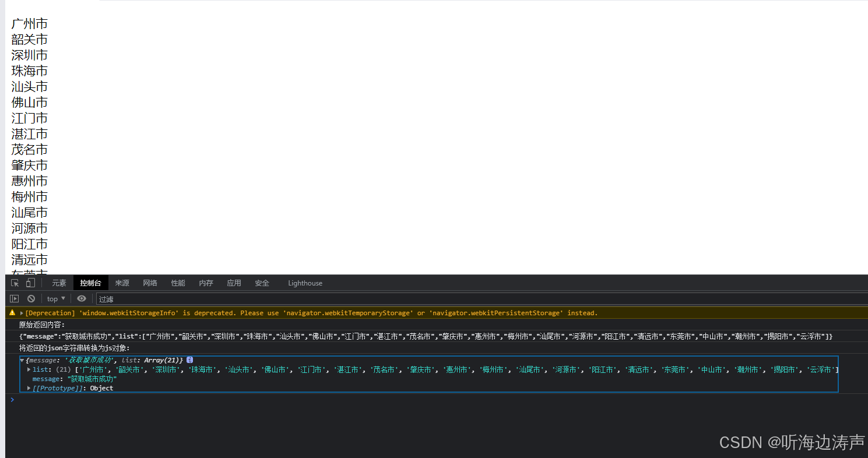This screenshot has height=458, width=868.
Task: Toggle the device emulation toolbar icon
Action: (x=30, y=283)
